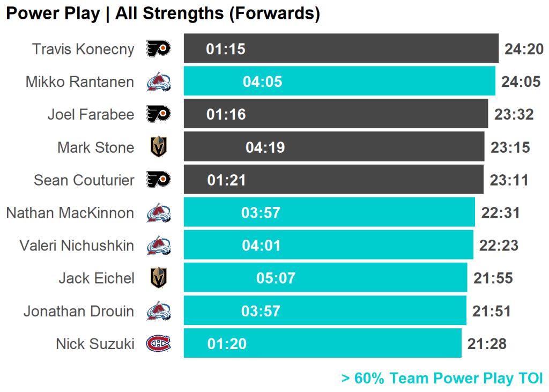The image size is (549, 392).
Task: Click the Avalanche logo beside Nathan MacKinnon
Action: pos(159,213)
